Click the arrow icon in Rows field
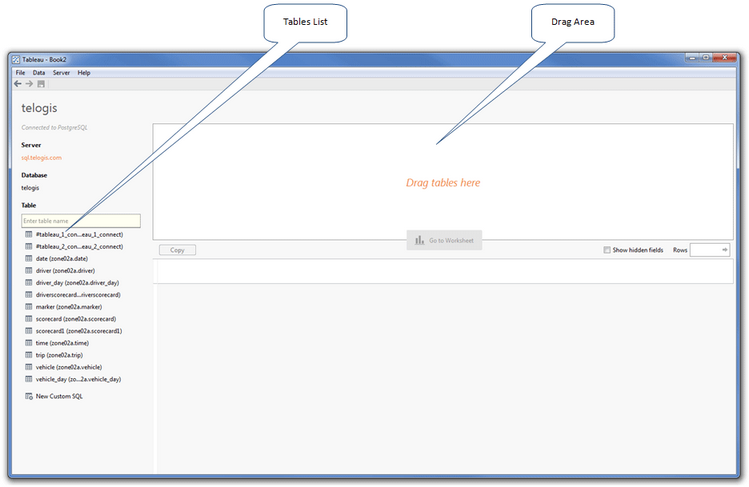The width and height of the screenshot is (749, 487). coord(725,250)
